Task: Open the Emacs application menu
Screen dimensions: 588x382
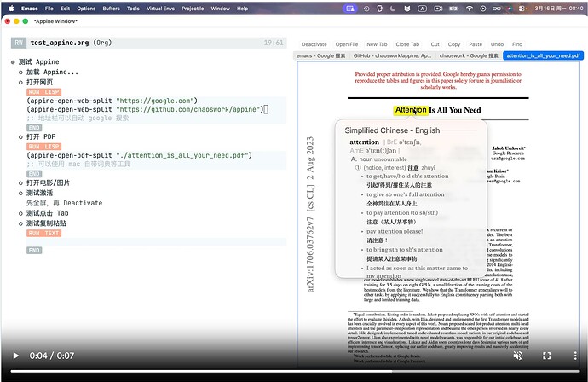Action: 30,9
